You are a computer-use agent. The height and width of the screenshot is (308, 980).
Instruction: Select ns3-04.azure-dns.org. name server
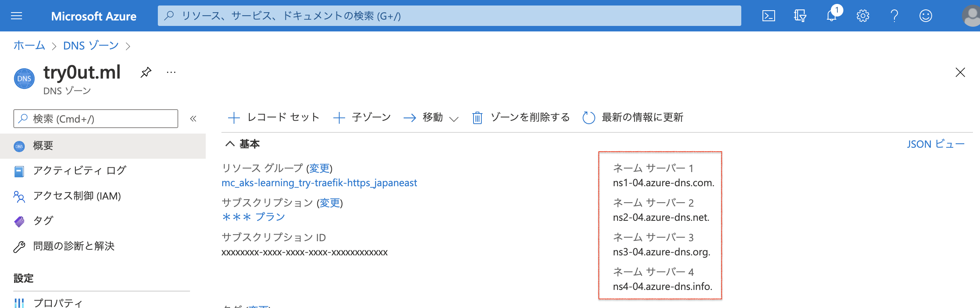point(662,252)
